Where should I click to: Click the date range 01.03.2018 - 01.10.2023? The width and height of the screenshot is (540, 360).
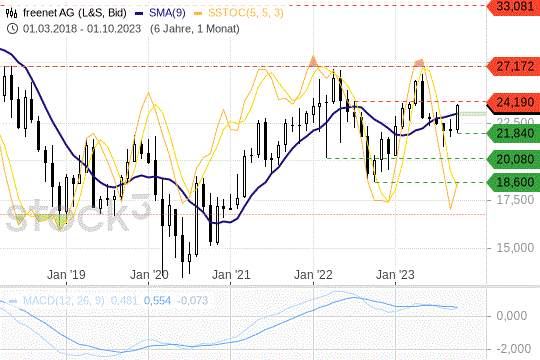(x=82, y=29)
